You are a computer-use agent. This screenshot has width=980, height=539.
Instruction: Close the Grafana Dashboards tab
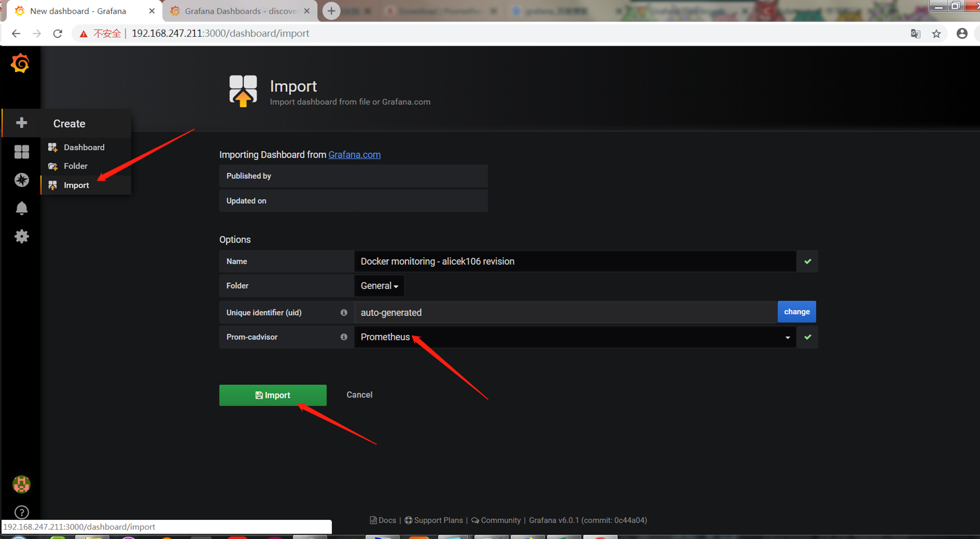click(x=307, y=11)
